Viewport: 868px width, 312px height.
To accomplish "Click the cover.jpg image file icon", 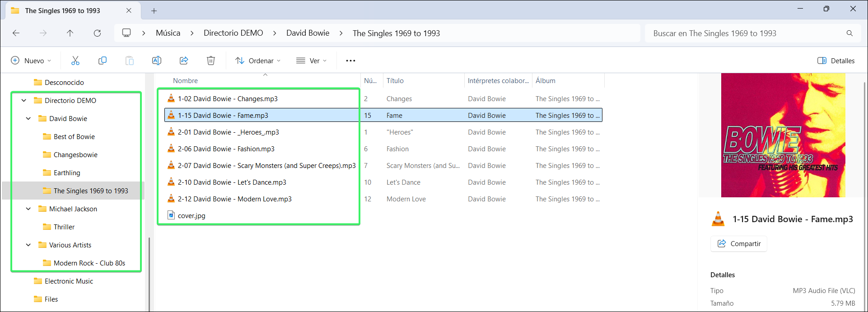I will (x=171, y=215).
